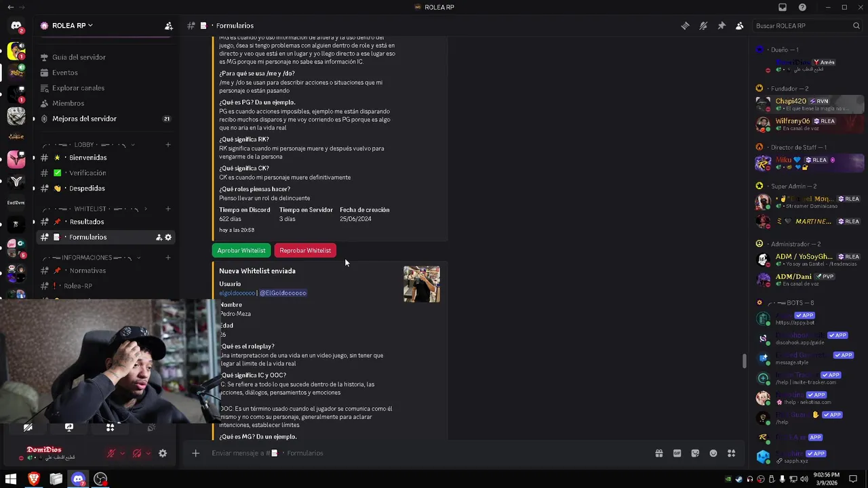Screen dimensions: 868x488
Task: Switch to the Despedidas channel
Action: click(106, 188)
